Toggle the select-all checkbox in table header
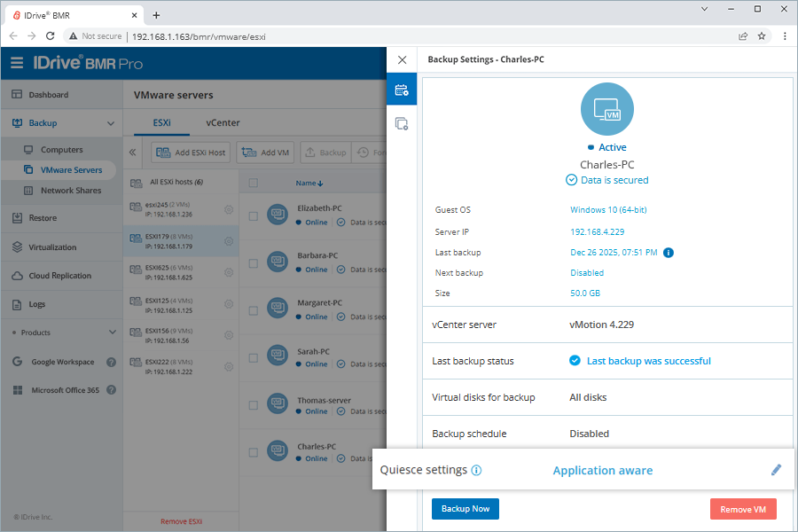 point(254,183)
